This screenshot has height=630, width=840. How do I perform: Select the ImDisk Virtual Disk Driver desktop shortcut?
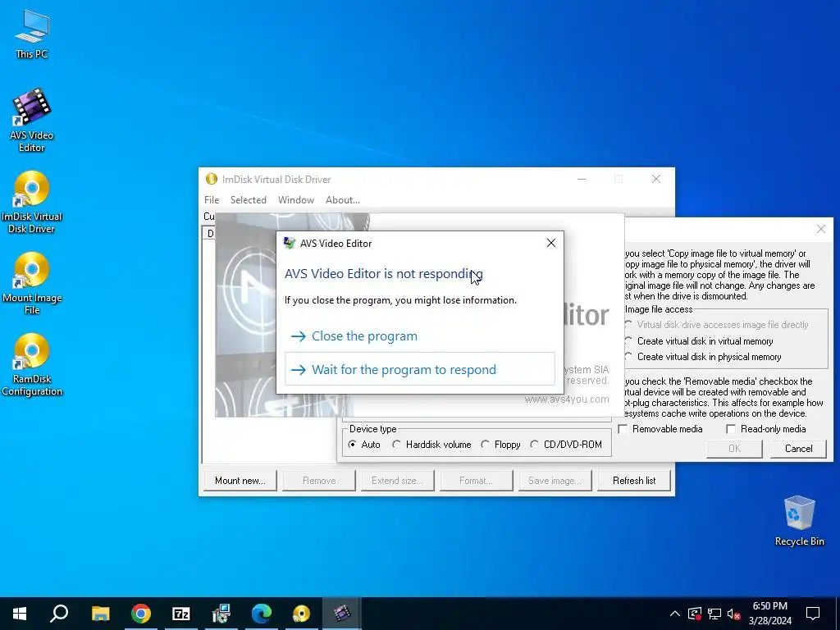point(32,202)
